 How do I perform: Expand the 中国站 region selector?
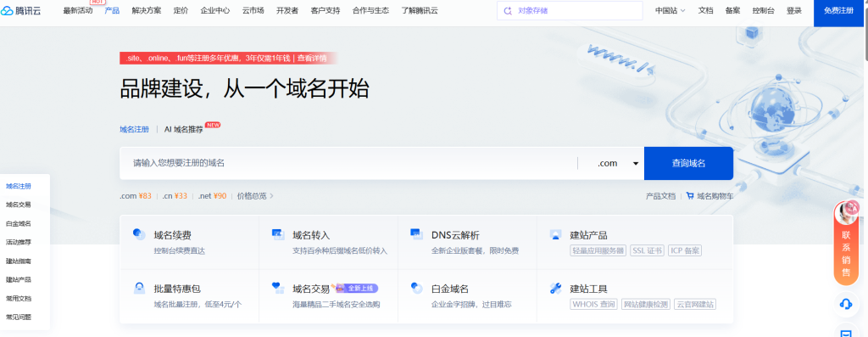point(670,10)
